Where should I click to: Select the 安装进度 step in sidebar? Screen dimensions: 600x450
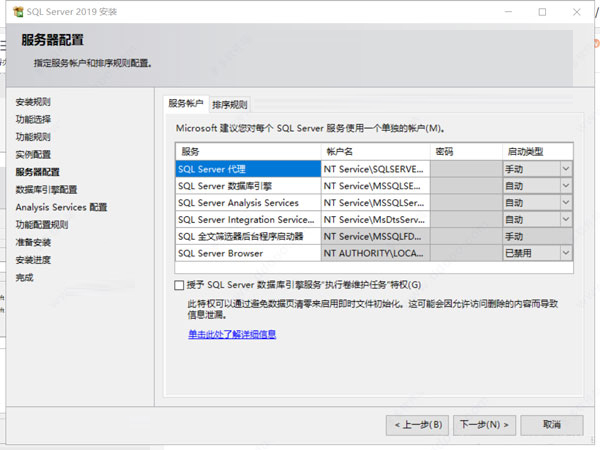pos(33,260)
